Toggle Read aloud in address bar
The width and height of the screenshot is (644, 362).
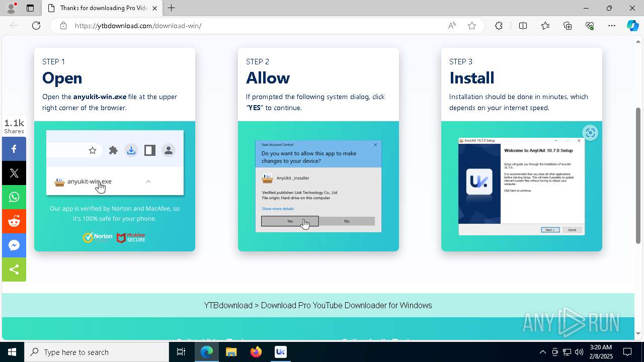452,26
